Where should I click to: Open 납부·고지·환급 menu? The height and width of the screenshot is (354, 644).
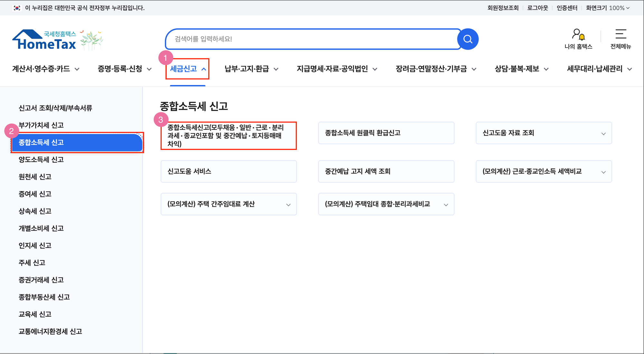[x=247, y=69]
